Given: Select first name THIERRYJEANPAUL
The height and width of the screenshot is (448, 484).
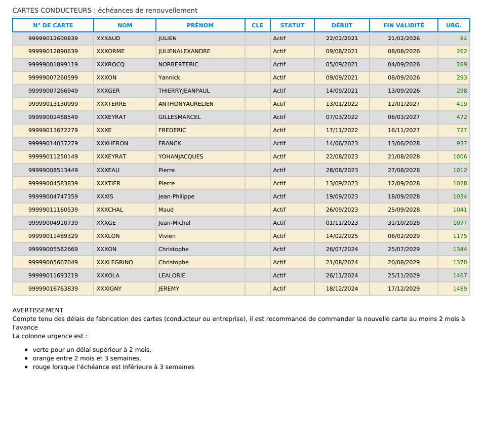Looking at the screenshot, I should pos(184,91).
